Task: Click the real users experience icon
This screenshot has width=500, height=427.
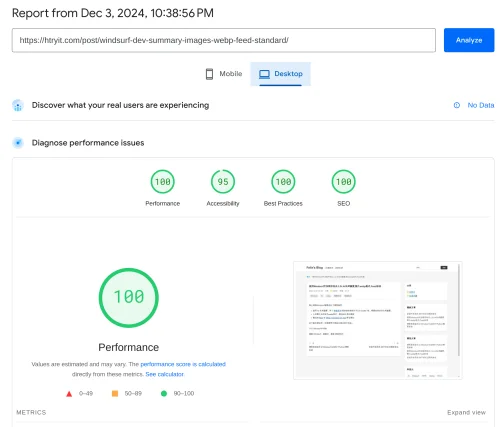Action: pyautogui.click(x=18, y=105)
